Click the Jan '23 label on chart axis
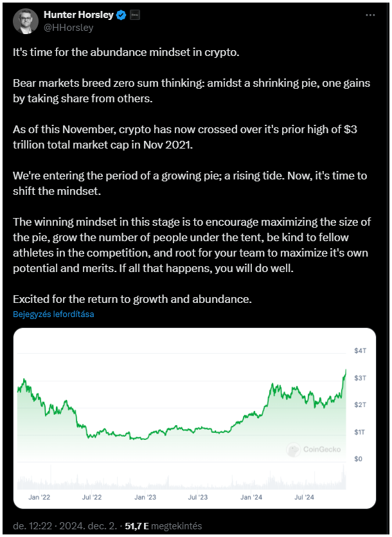 145,497
